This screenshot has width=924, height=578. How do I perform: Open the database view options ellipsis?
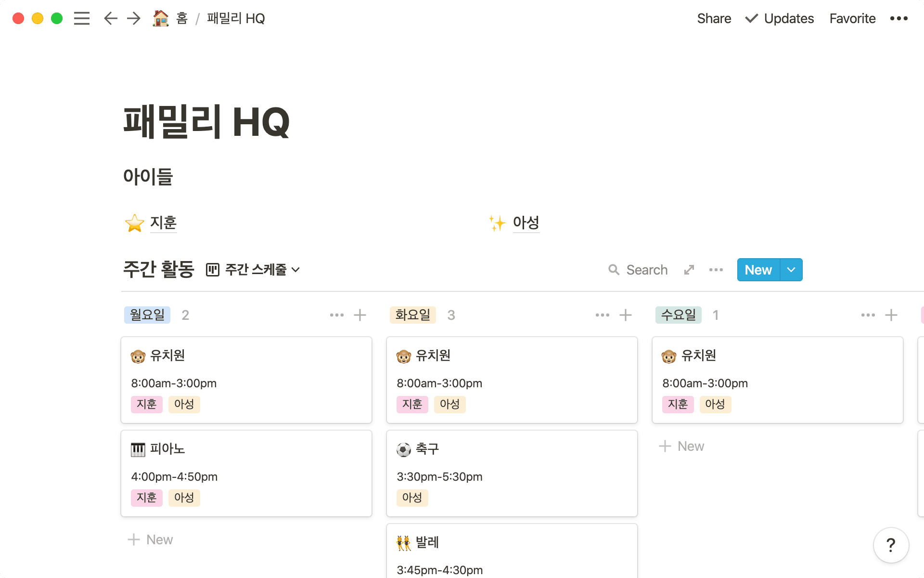pyautogui.click(x=716, y=270)
